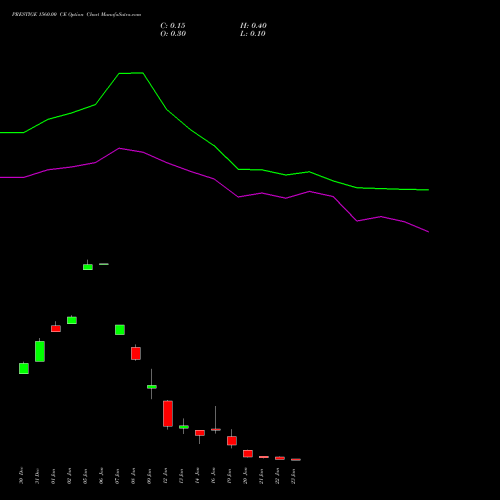Screen dimensions: 500x500
Task: Click the '07 Jan' date axis label
Action: pos(117,476)
